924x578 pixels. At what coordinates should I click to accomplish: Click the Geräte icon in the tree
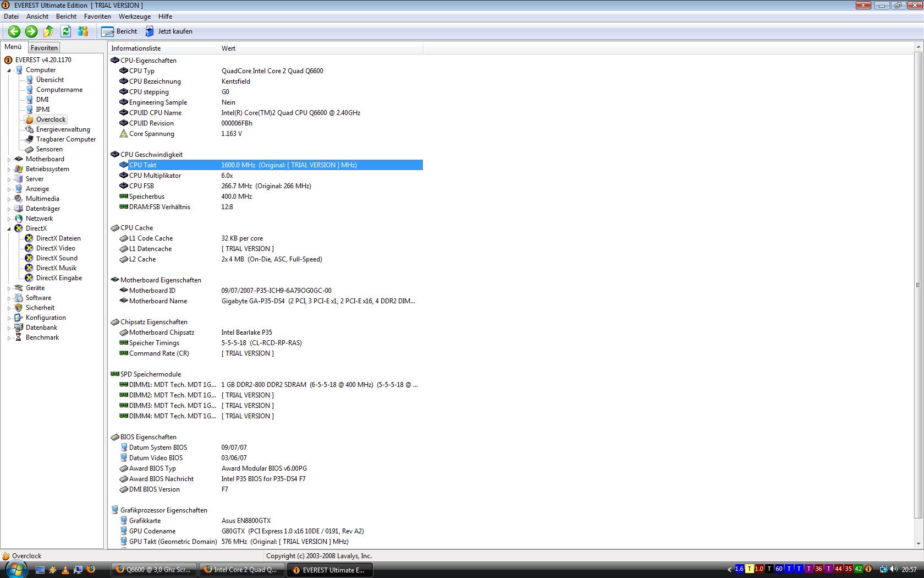(x=19, y=288)
